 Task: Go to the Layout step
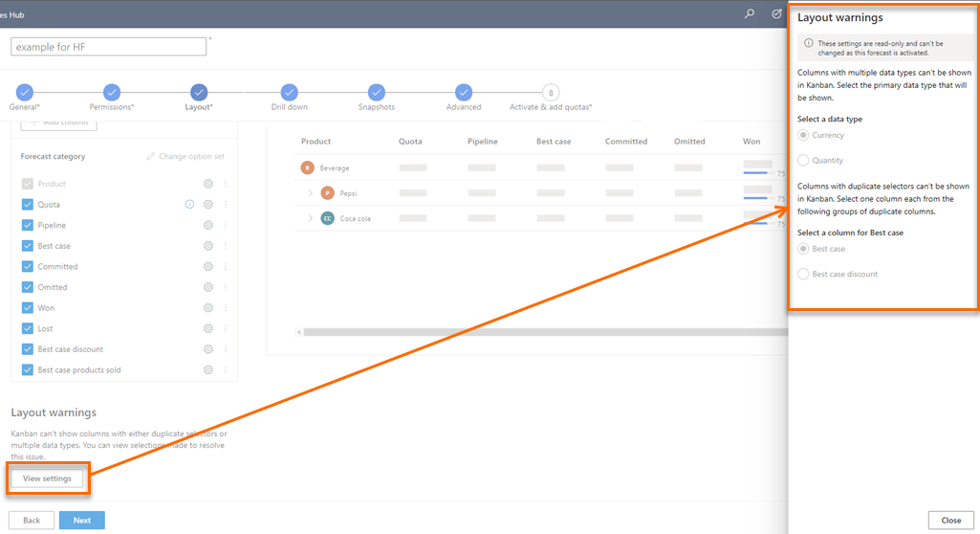point(199,93)
